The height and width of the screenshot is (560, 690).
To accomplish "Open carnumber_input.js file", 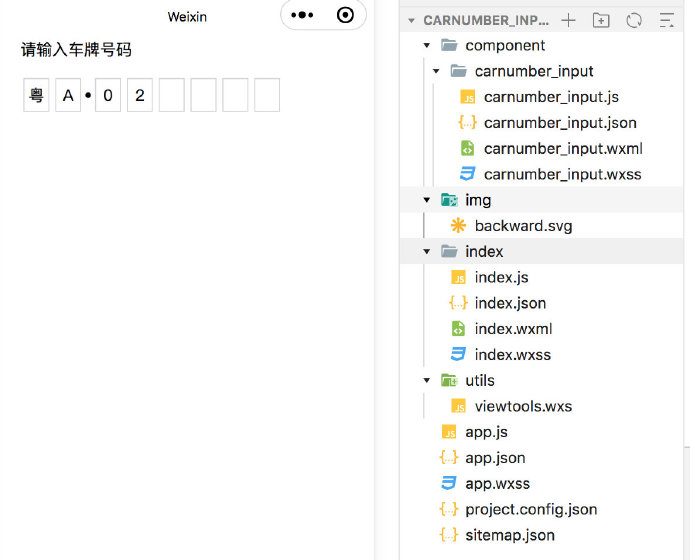I will [x=551, y=97].
